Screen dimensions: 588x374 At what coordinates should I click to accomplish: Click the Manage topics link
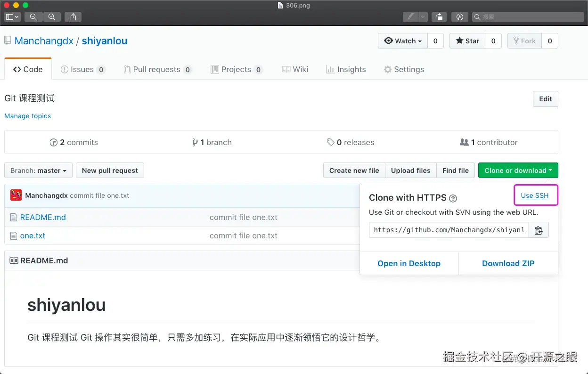tap(27, 116)
